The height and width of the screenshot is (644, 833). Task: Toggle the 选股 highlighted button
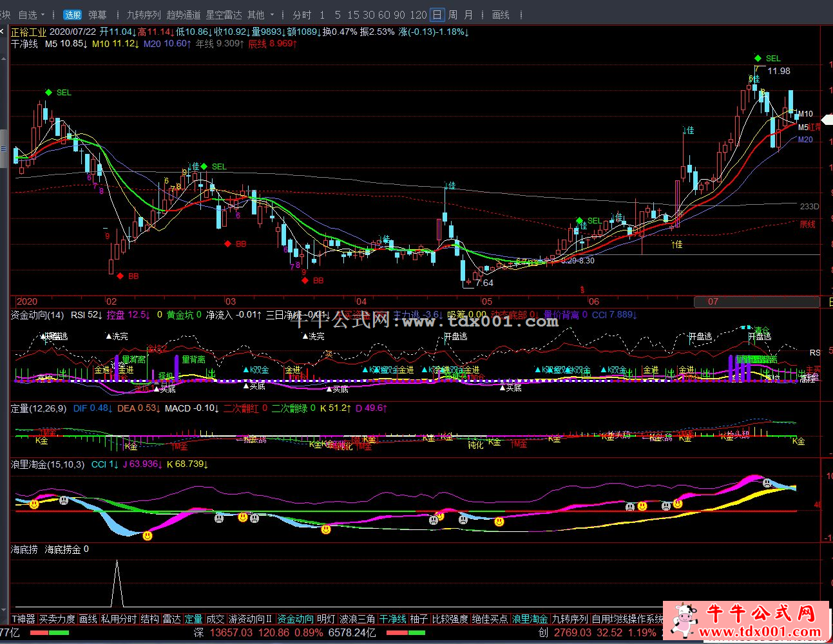pyautogui.click(x=72, y=15)
